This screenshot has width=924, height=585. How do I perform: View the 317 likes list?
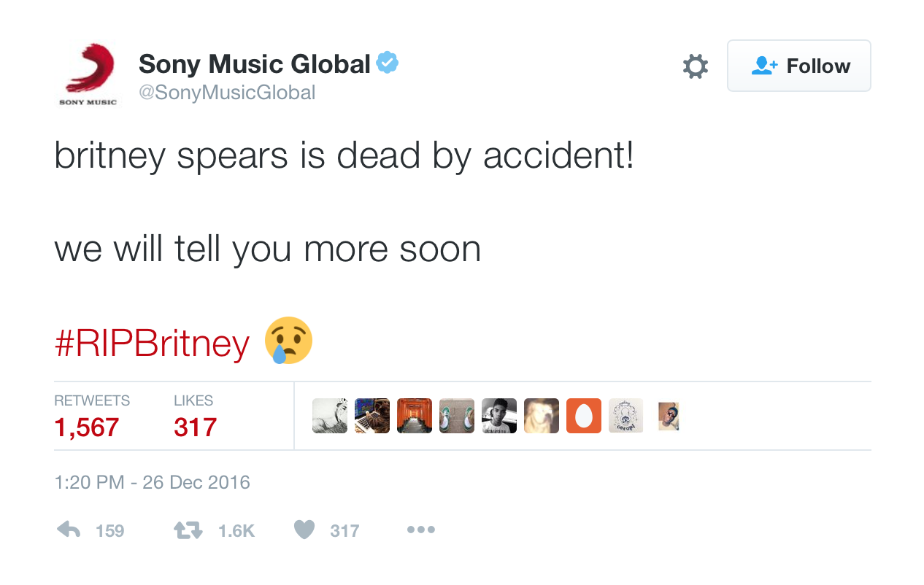pyautogui.click(x=195, y=427)
